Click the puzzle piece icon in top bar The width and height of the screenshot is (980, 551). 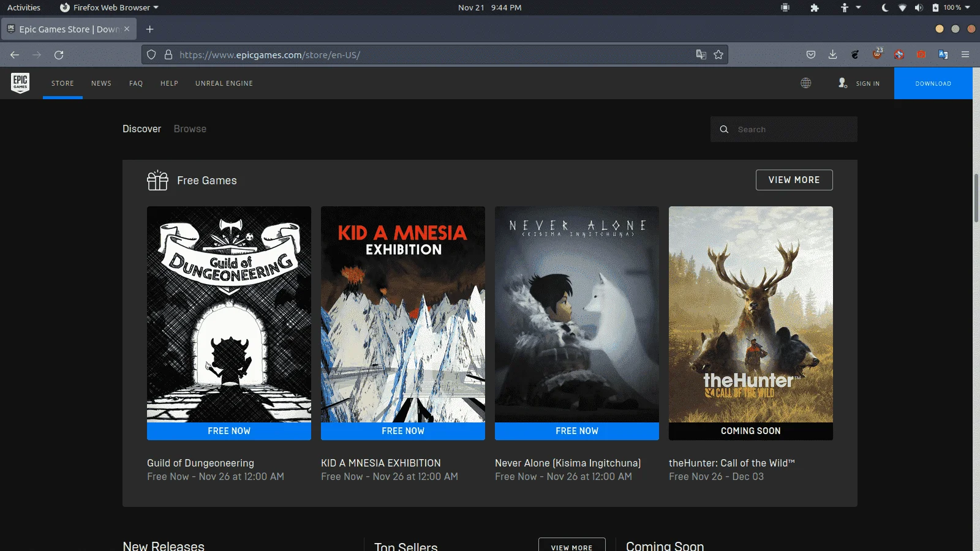click(x=815, y=7)
